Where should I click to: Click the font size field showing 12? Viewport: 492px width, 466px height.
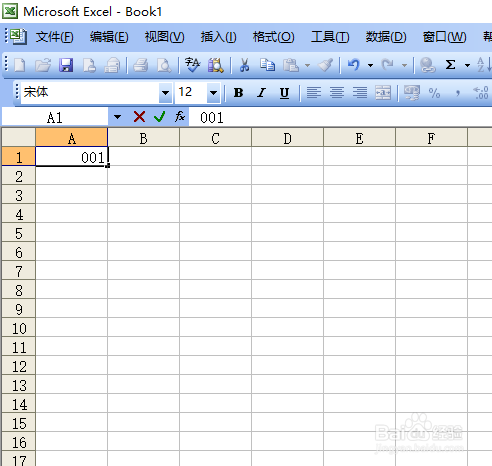191,92
